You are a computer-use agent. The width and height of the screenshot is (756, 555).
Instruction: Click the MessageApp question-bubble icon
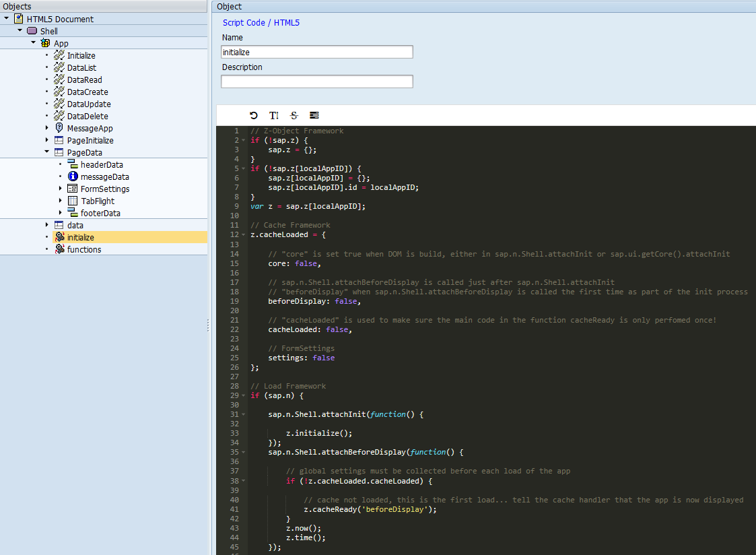point(58,128)
